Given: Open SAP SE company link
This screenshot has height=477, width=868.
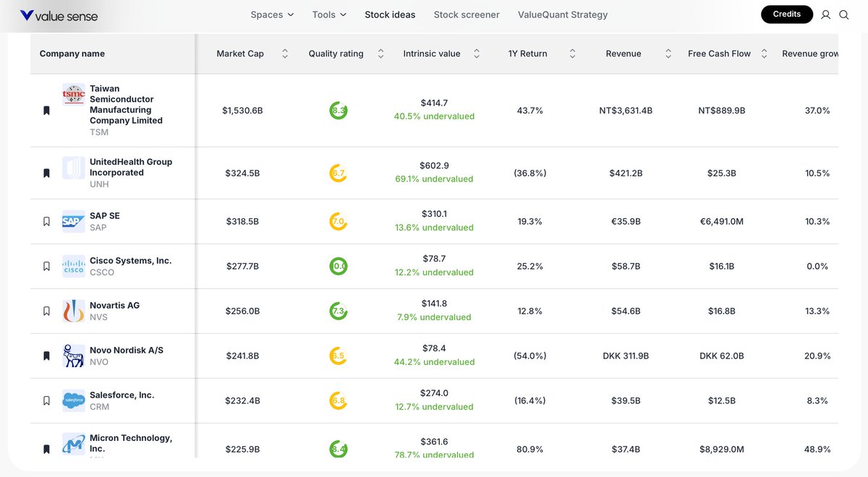Looking at the screenshot, I should point(105,216).
